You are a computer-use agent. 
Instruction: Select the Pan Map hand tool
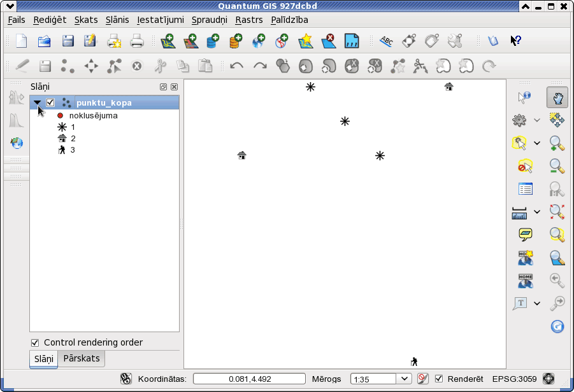coord(557,97)
